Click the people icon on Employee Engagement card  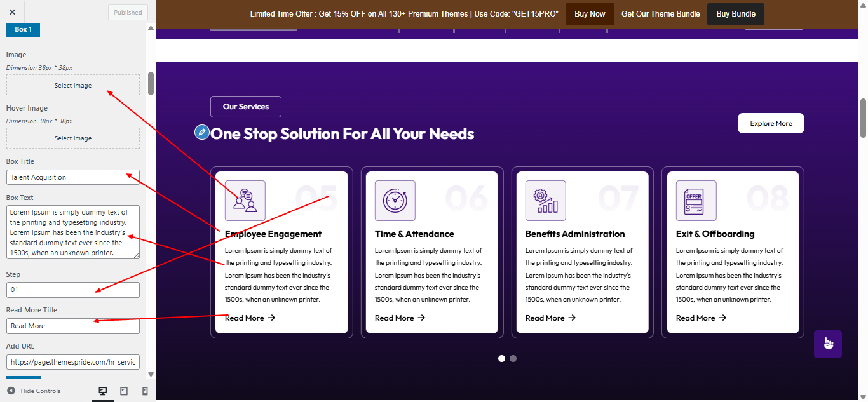pos(245,200)
